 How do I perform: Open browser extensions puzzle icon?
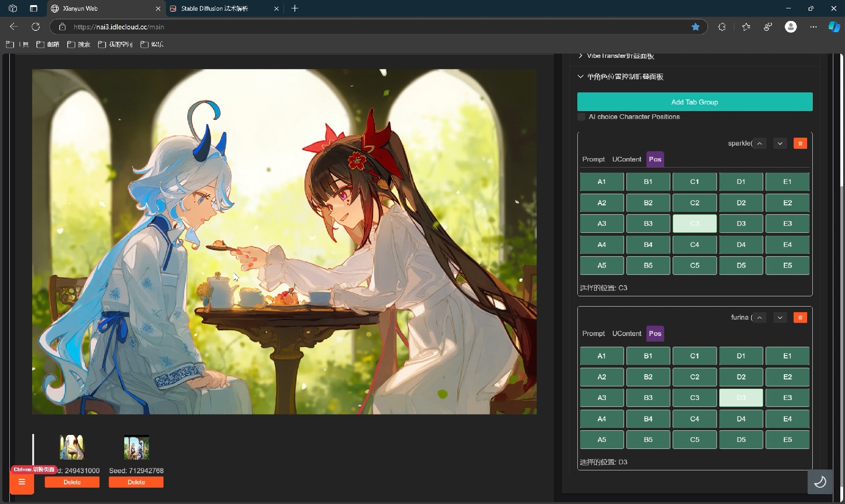coord(722,27)
